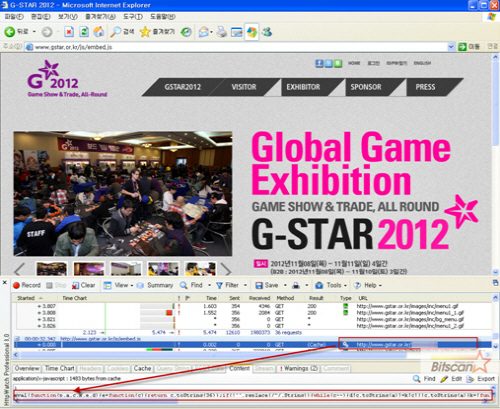
Task: Open the Tools menu in menu bar
Action: click(x=133, y=16)
